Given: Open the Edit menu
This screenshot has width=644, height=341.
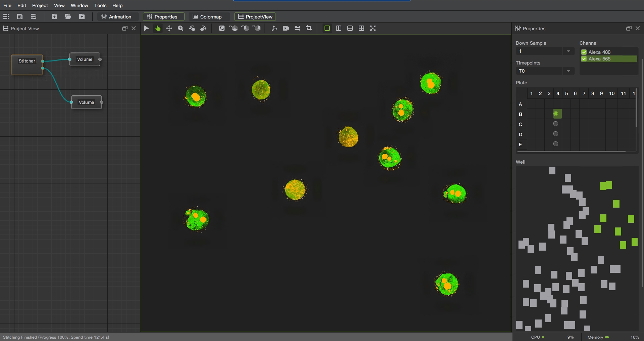Looking at the screenshot, I should [x=22, y=5].
